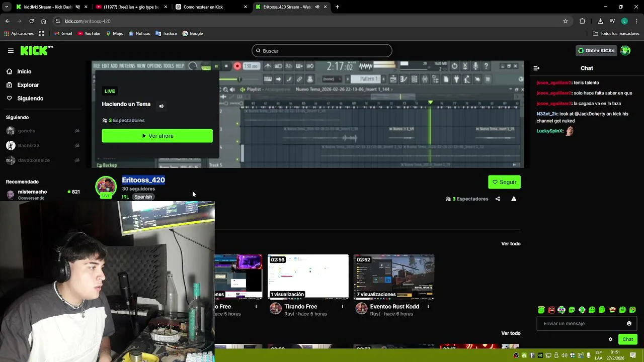Screen dimensions: 644x362
Task: Open browser downloads icon
Action: pos(600,21)
